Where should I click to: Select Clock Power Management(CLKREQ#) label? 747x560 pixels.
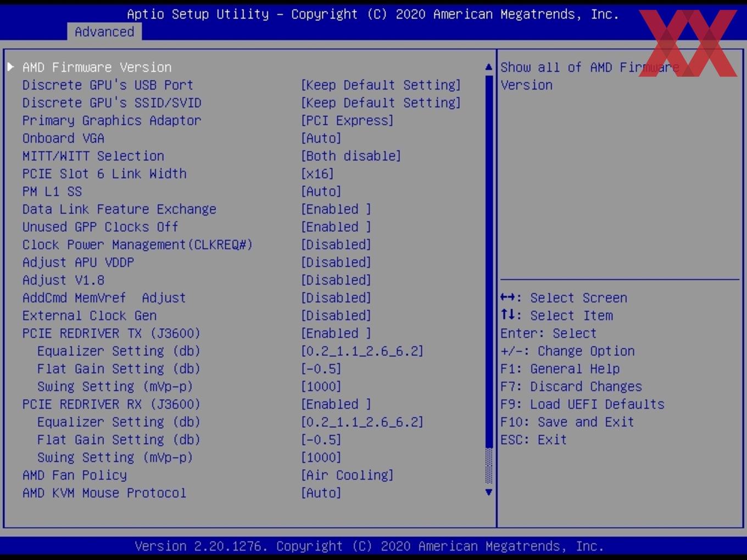(x=137, y=244)
